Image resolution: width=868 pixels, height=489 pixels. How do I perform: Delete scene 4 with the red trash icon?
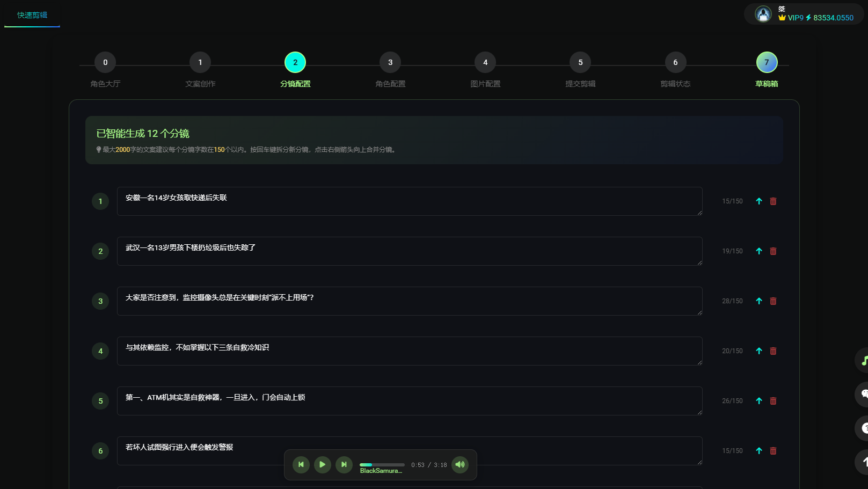(x=773, y=351)
